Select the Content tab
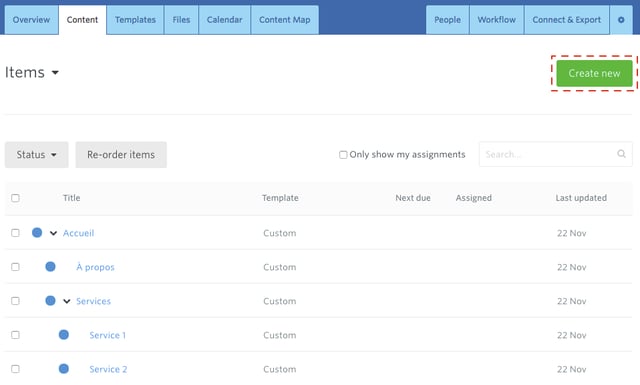The height and width of the screenshot is (385, 640). 82,20
